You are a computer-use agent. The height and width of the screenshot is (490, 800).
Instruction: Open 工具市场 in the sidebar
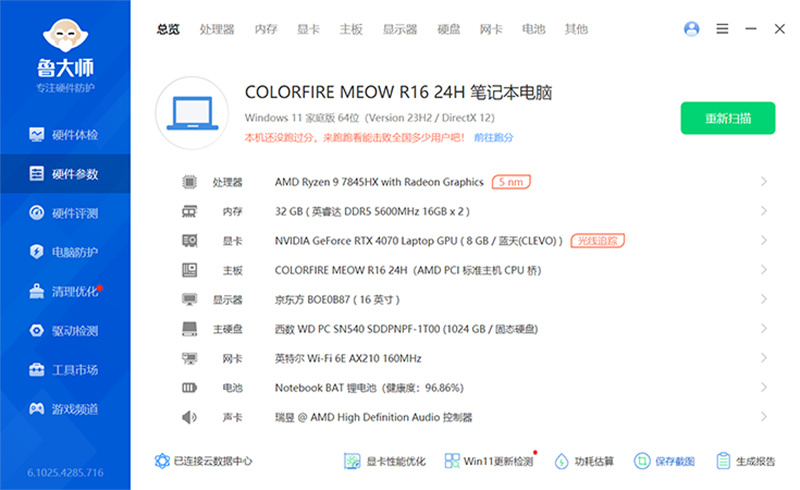[65, 370]
